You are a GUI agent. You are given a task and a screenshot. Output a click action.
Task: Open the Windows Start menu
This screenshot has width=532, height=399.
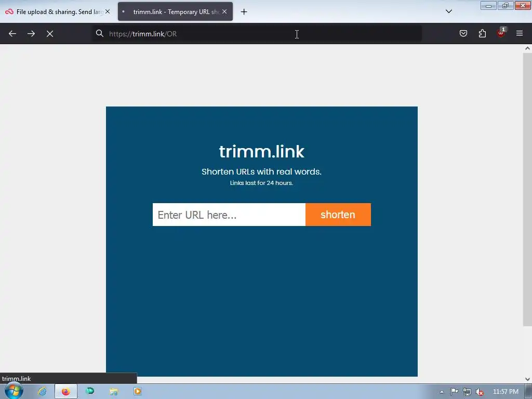14,391
